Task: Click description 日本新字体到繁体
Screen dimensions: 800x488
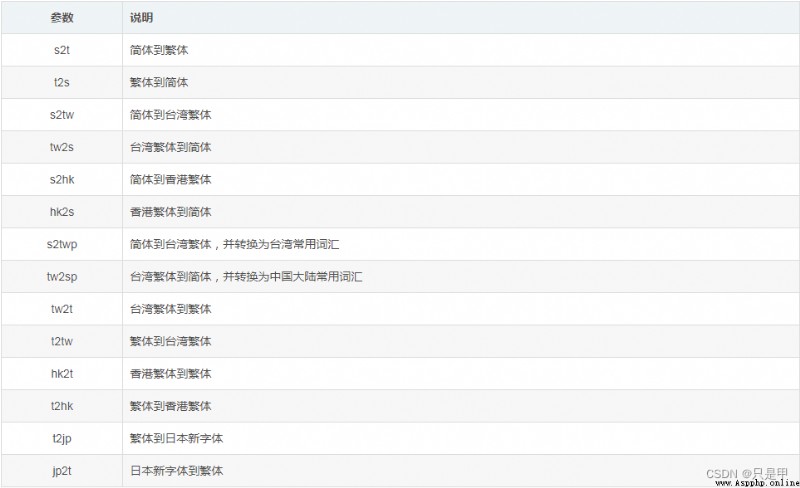Action: click(177, 471)
